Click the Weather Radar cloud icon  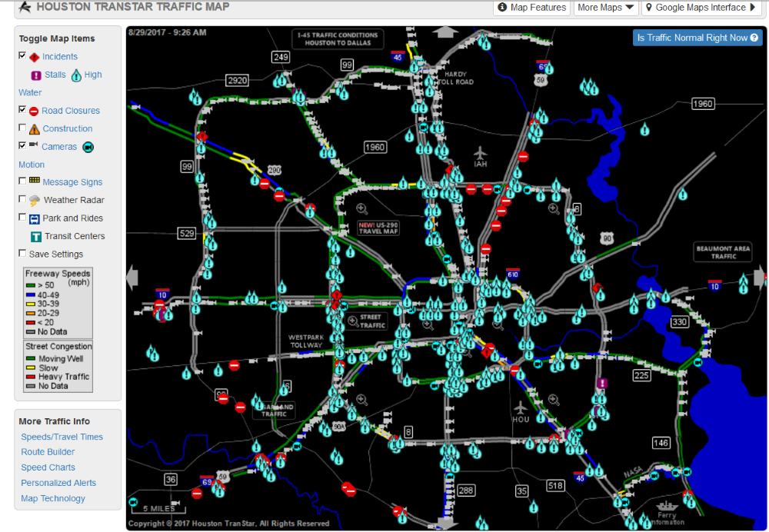pos(35,201)
